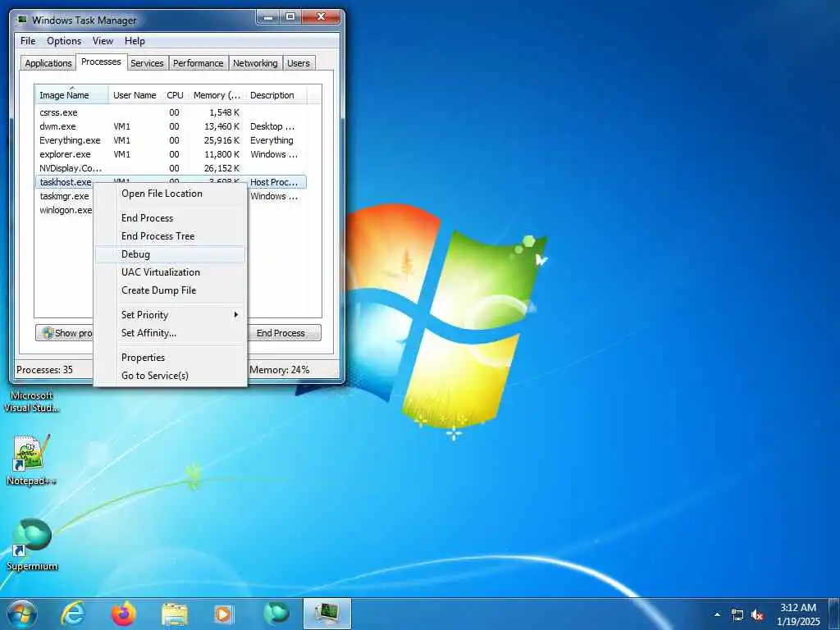Open the Start menu orb

click(x=21, y=614)
